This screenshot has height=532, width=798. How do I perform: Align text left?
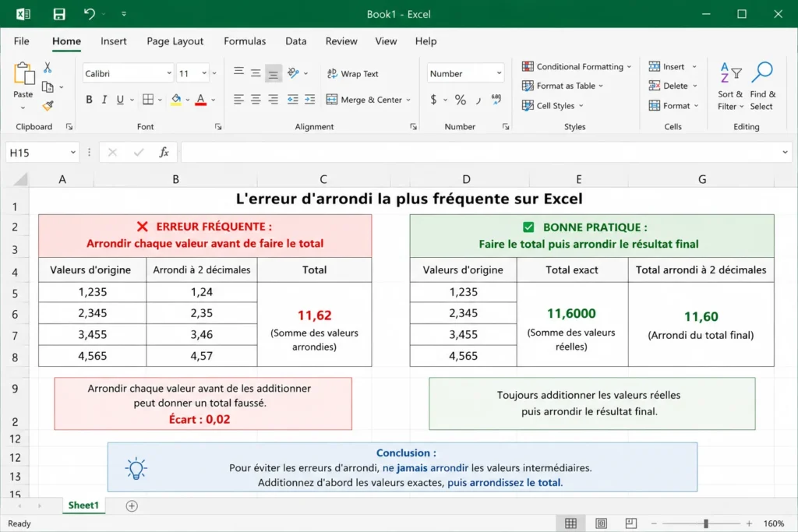coord(238,100)
